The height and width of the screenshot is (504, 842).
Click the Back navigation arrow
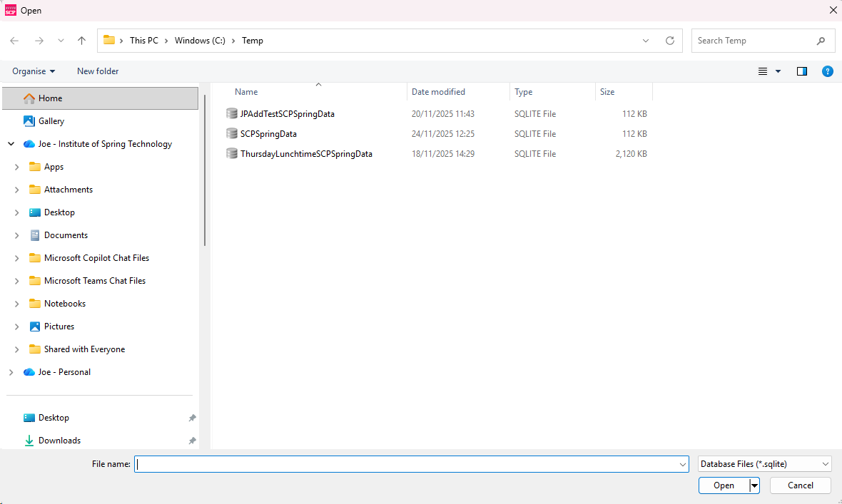click(15, 41)
